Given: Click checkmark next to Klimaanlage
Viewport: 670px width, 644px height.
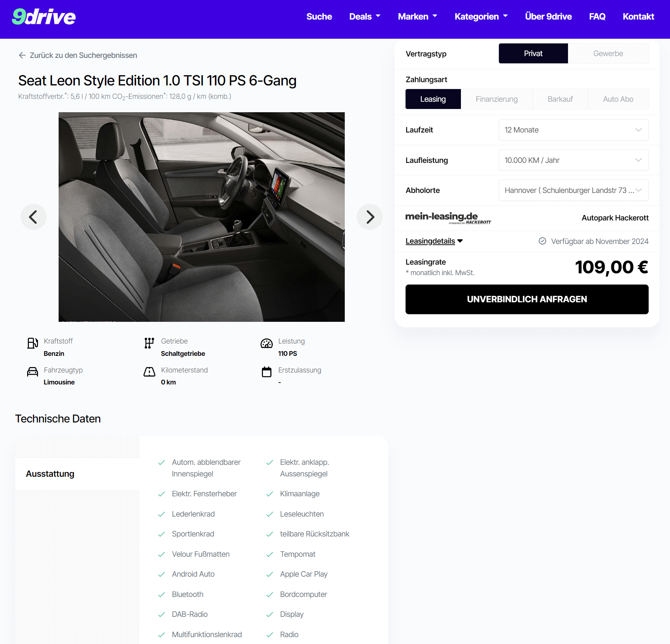Looking at the screenshot, I should 270,494.
